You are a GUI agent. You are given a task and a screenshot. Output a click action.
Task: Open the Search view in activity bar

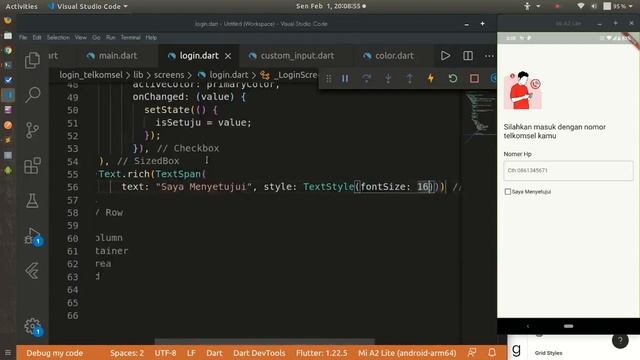[x=32, y=95]
